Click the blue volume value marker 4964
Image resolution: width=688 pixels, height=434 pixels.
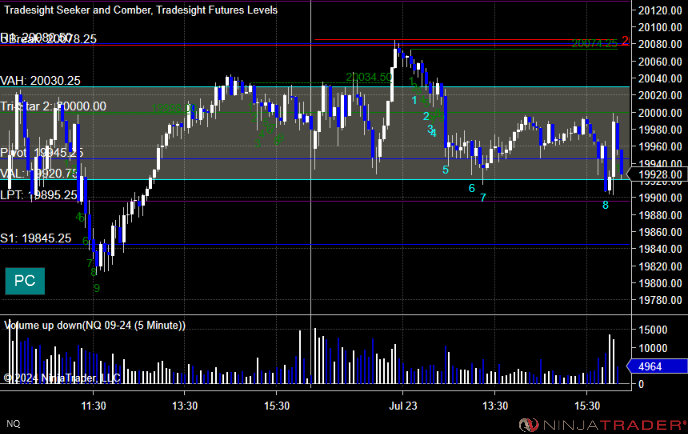click(657, 366)
